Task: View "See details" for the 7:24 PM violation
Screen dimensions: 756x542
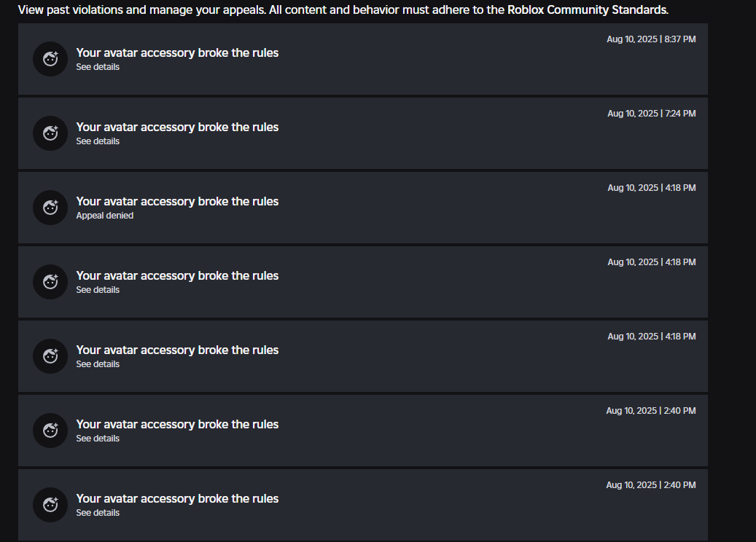Action: pyautogui.click(x=98, y=141)
